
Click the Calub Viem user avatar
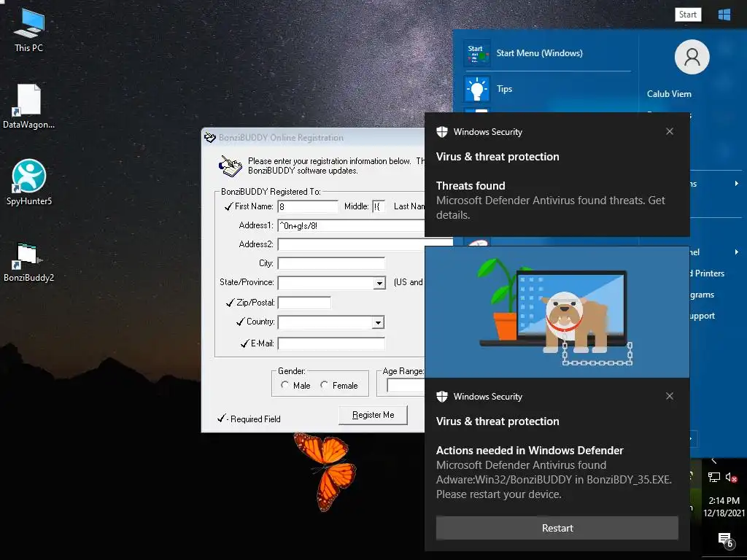tap(692, 57)
